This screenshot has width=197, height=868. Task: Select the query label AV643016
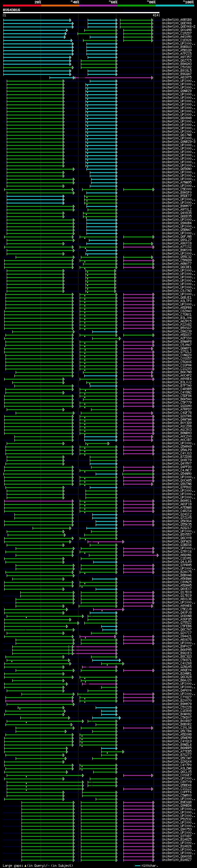click(11, 10)
